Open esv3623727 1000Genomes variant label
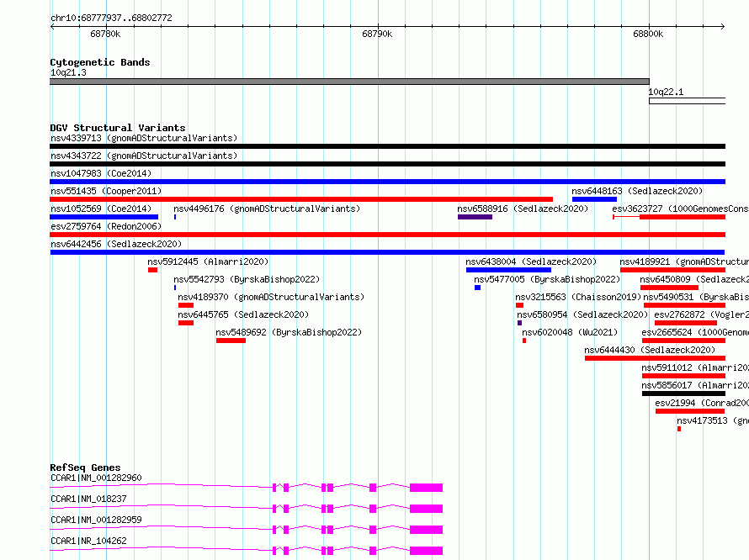Image resolution: width=749 pixels, height=560 pixels. [x=680, y=209]
